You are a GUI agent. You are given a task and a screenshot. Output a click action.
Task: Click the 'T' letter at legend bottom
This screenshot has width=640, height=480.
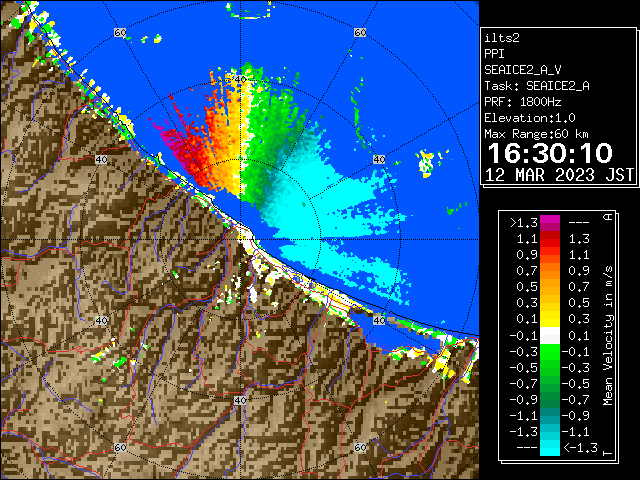click(608, 453)
